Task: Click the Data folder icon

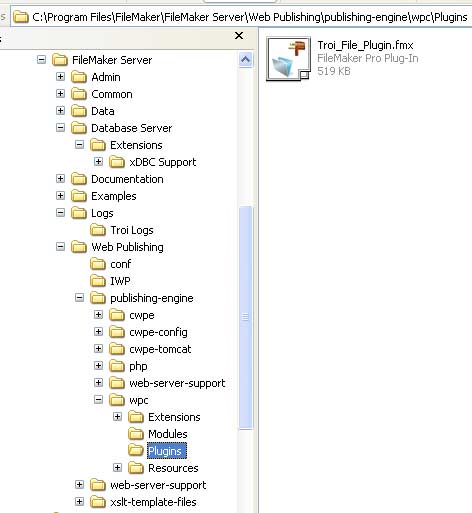Action: [79, 111]
